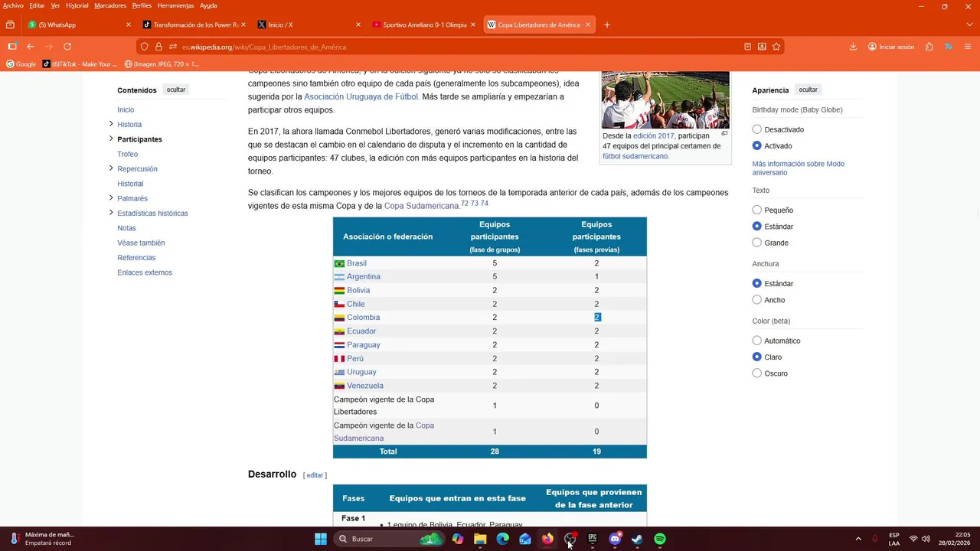Toggle reader view icon in address bar
This screenshot has height=551, width=980.
point(747,47)
